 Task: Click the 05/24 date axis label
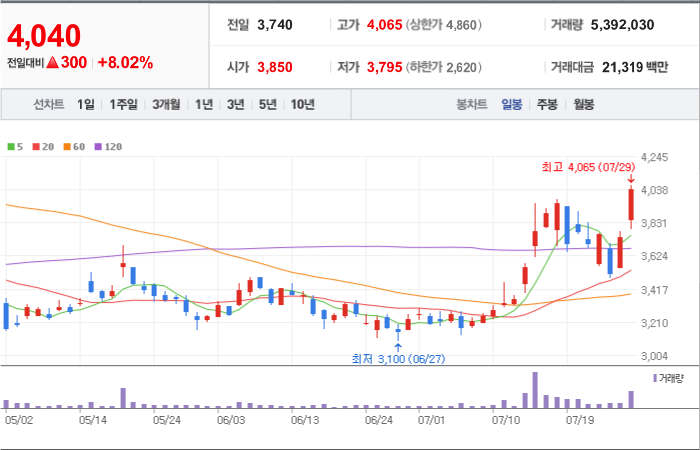click(x=167, y=420)
